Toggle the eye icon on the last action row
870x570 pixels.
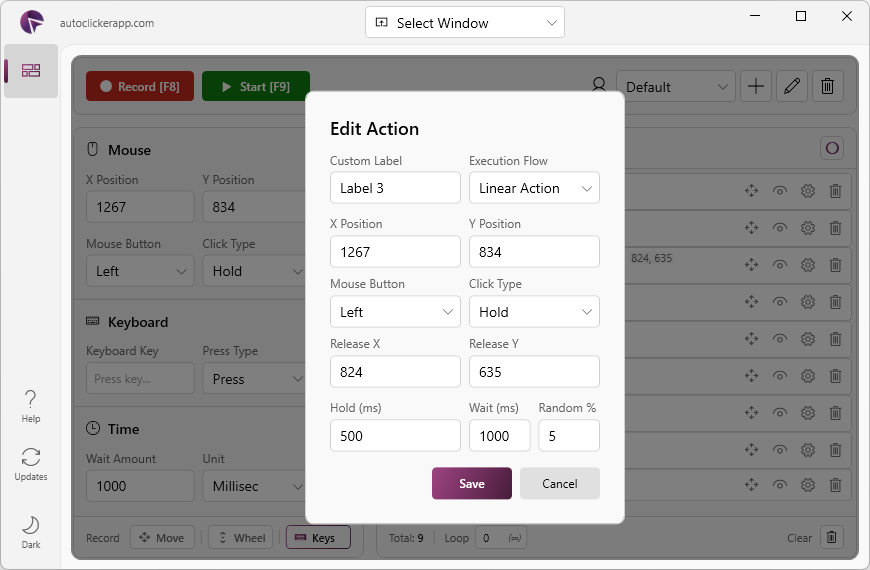click(780, 485)
